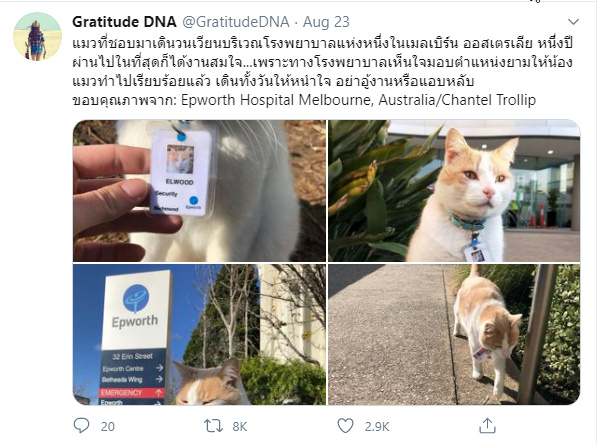This screenshot has width=597, height=444.
Task: View the Elwood ID badge photo
Action: tap(200, 190)
